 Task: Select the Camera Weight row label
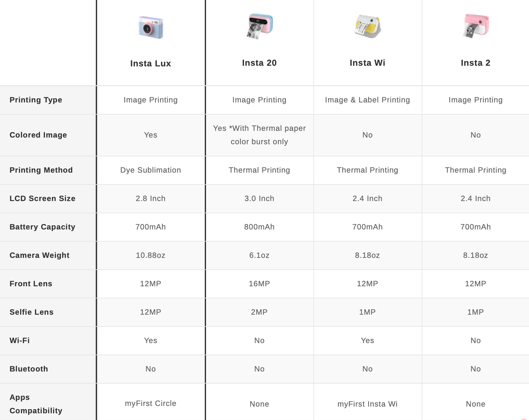pyautogui.click(x=40, y=255)
